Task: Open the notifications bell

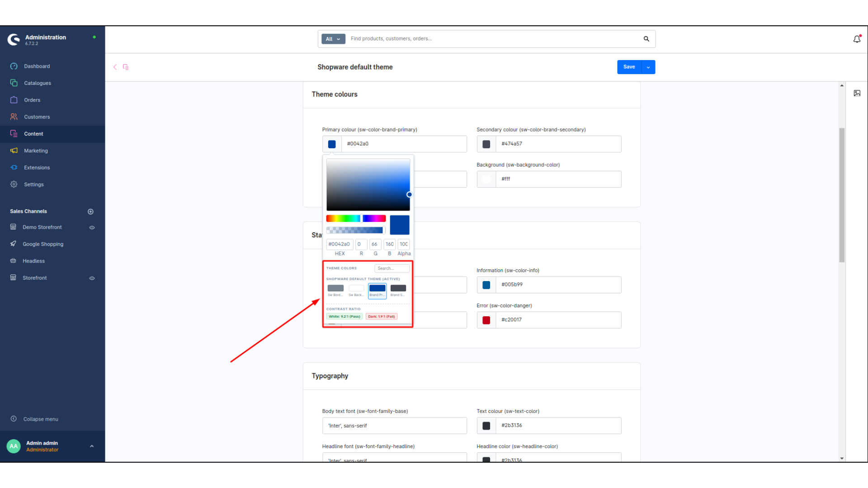Action: point(857,39)
